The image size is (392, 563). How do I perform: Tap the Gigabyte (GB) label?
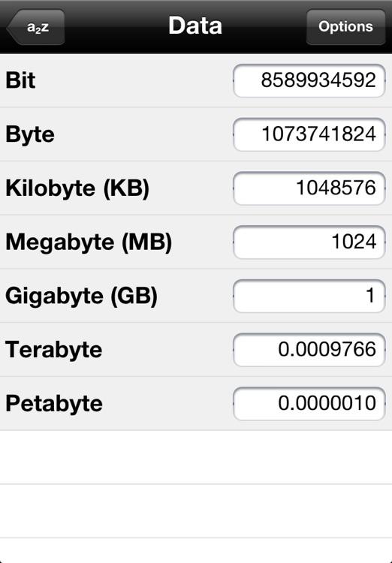[x=81, y=297]
